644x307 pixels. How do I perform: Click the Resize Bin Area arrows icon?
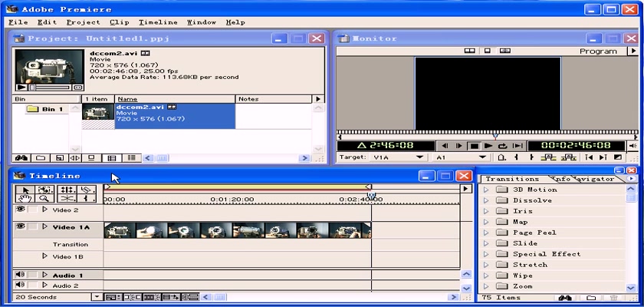(74, 158)
